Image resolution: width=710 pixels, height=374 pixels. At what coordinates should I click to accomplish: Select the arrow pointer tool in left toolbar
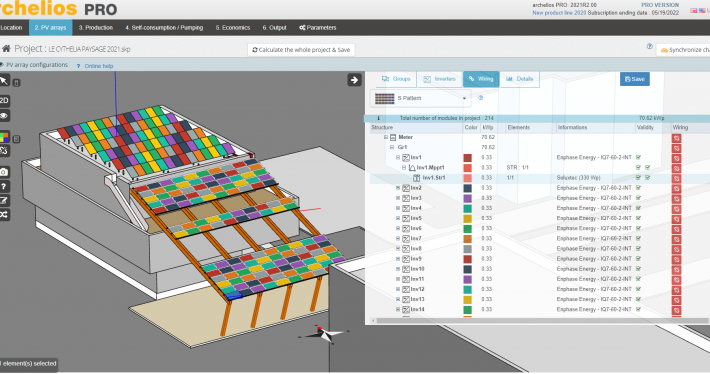(x=4, y=81)
